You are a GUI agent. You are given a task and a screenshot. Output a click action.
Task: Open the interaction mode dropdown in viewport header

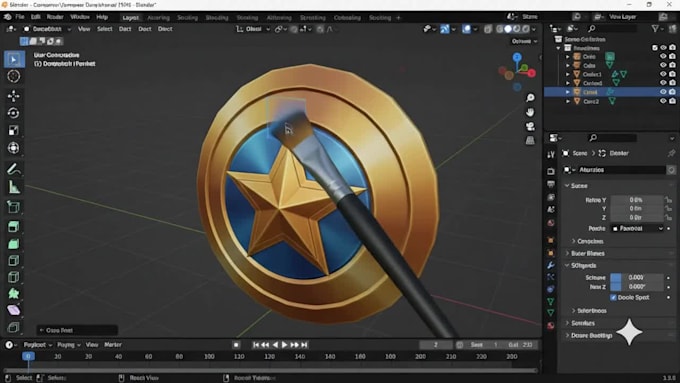(47, 29)
